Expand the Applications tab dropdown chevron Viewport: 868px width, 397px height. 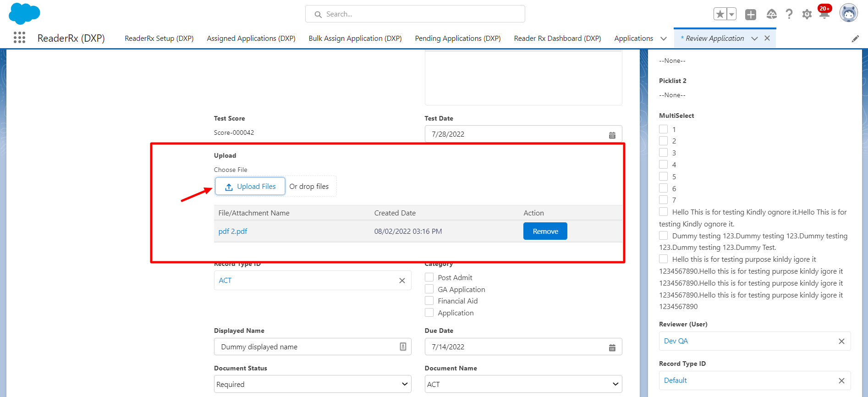[663, 39]
